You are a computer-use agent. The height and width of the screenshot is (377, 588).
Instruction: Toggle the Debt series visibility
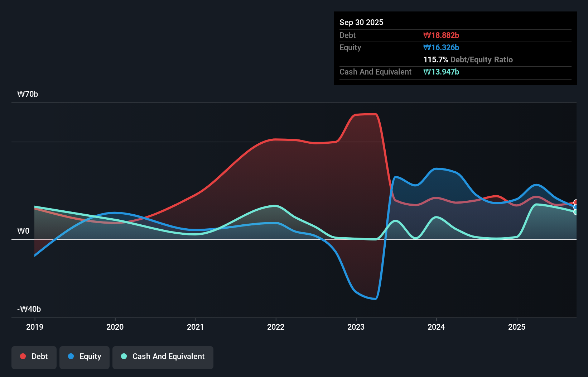click(x=34, y=357)
